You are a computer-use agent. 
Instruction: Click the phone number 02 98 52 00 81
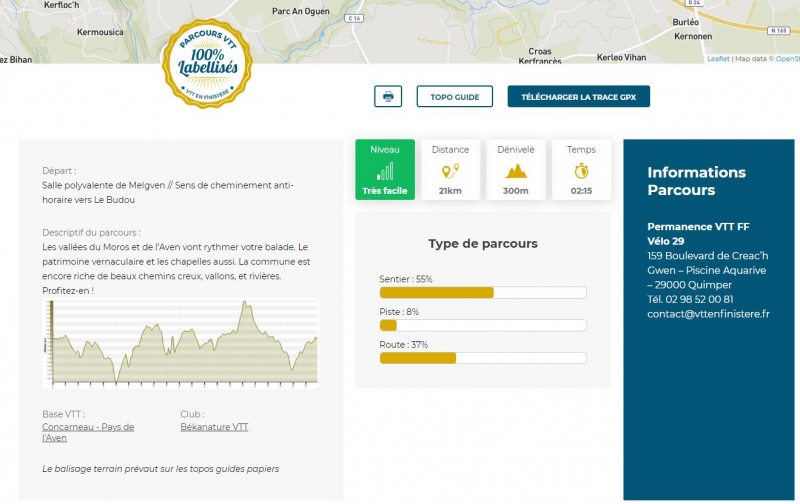[690, 299]
